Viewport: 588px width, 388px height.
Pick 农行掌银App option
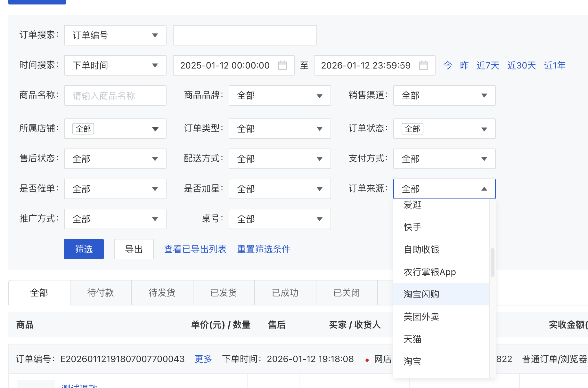429,272
